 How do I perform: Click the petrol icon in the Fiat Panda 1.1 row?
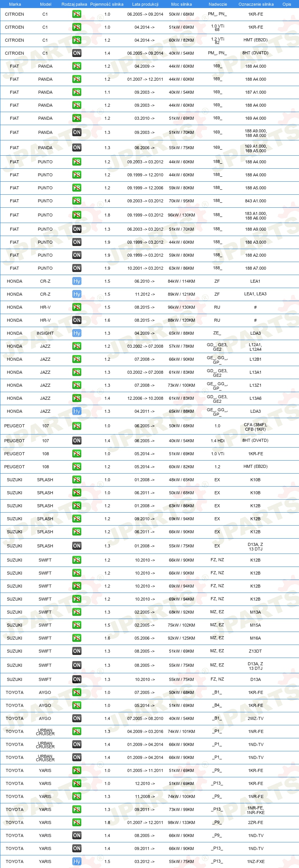(77, 92)
